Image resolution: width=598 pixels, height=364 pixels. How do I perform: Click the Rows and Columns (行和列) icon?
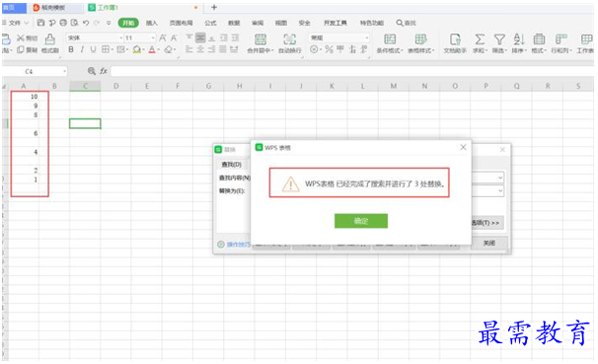[x=561, y=38]
